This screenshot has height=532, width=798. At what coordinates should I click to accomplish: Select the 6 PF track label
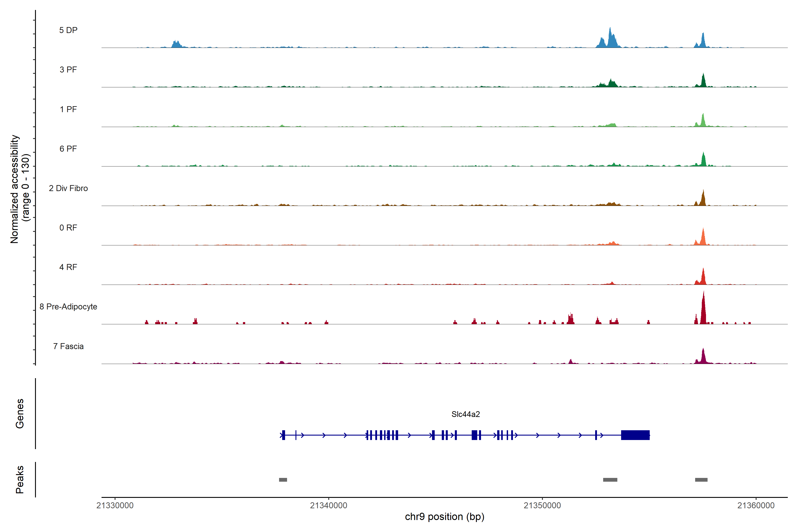[x=68, y=149]
